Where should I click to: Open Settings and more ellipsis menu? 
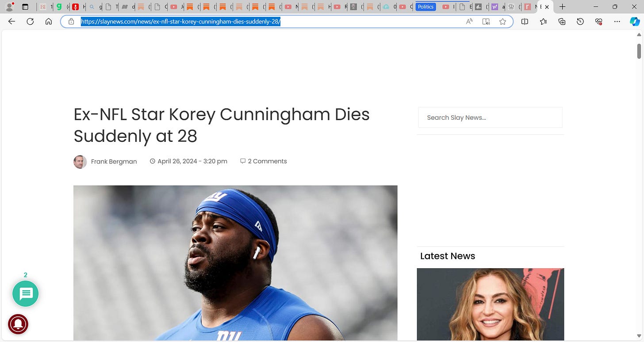pos(617,21)
